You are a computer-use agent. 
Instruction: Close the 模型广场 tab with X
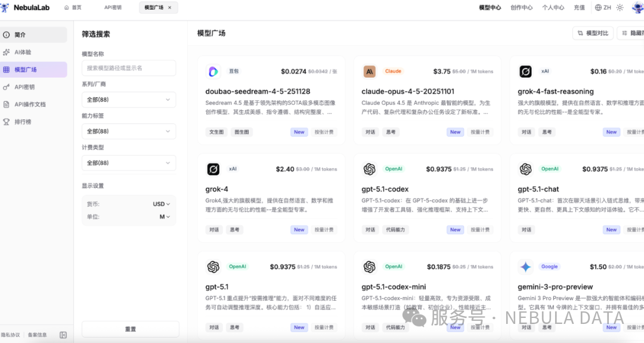click(169, 7)
